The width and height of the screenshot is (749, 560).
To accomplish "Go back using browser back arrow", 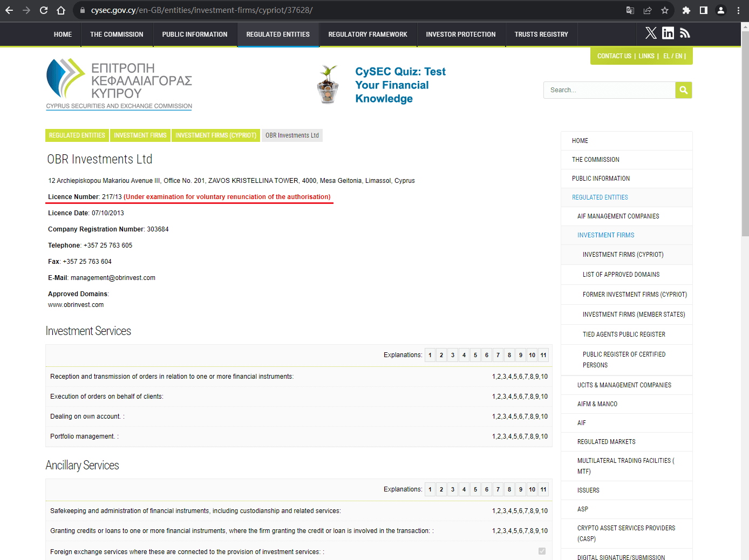I will 9,10.
